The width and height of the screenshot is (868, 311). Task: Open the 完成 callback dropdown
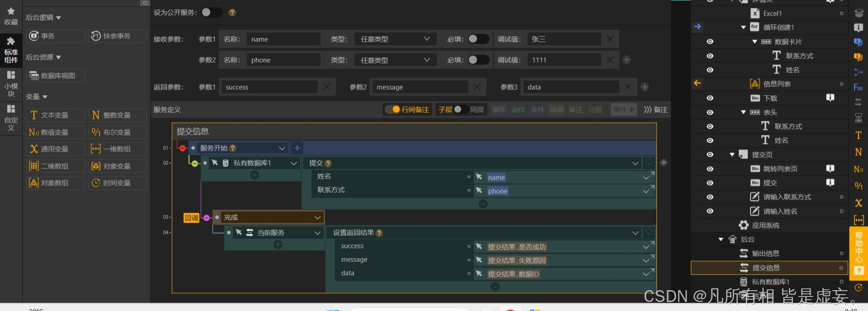[x=317, y=217]
